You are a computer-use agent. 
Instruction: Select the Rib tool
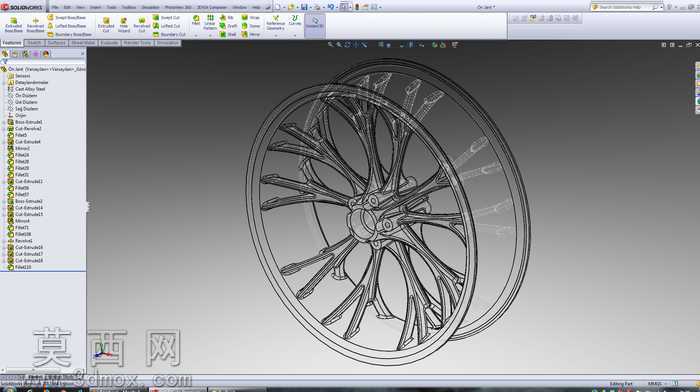[227, 17]
